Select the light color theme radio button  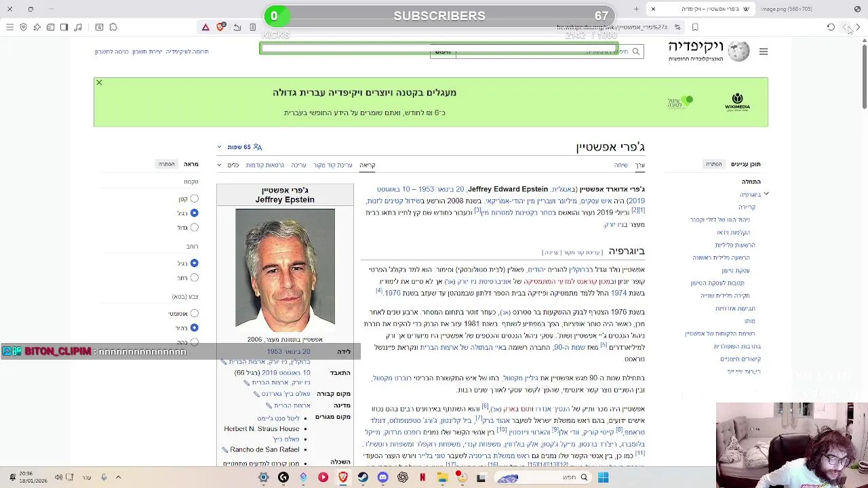click(194, 327)
